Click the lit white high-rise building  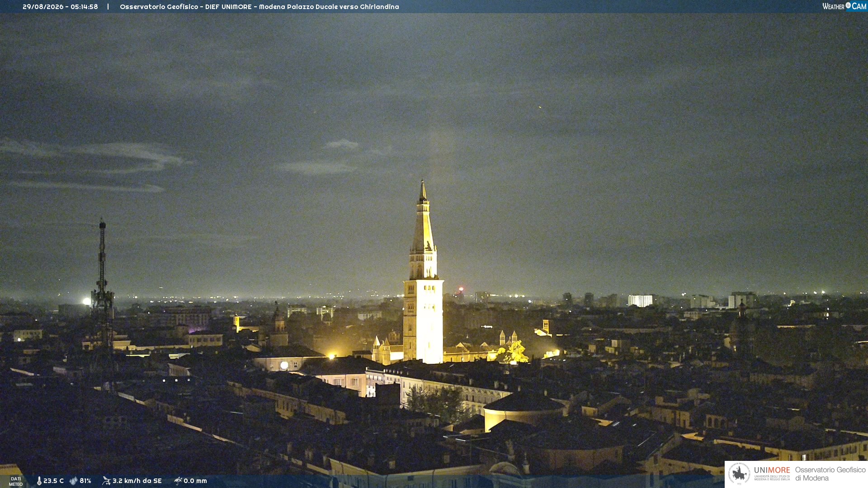click(x=640, y=301)
